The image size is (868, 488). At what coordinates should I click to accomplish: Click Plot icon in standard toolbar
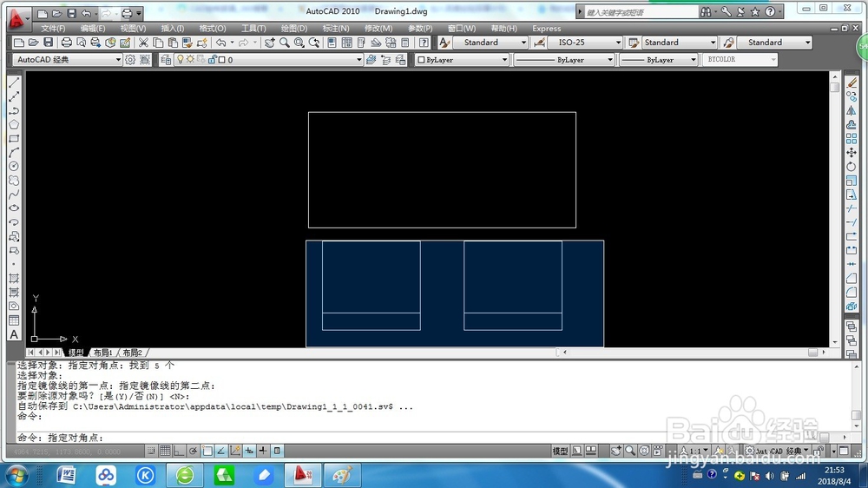tap(67, 42)
